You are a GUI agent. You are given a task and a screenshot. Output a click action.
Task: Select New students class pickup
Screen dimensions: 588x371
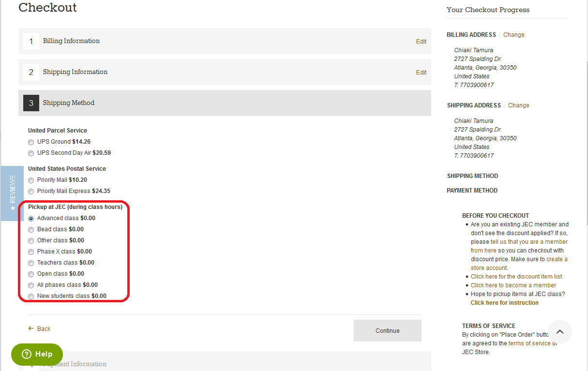tap(31, 297)
